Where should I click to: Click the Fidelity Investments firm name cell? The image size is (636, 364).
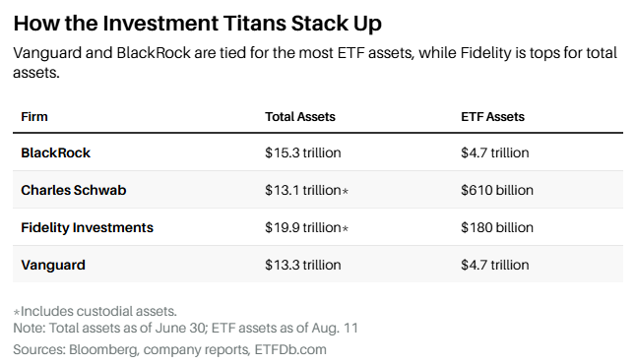pyautogui.click(x=88, y=227)
